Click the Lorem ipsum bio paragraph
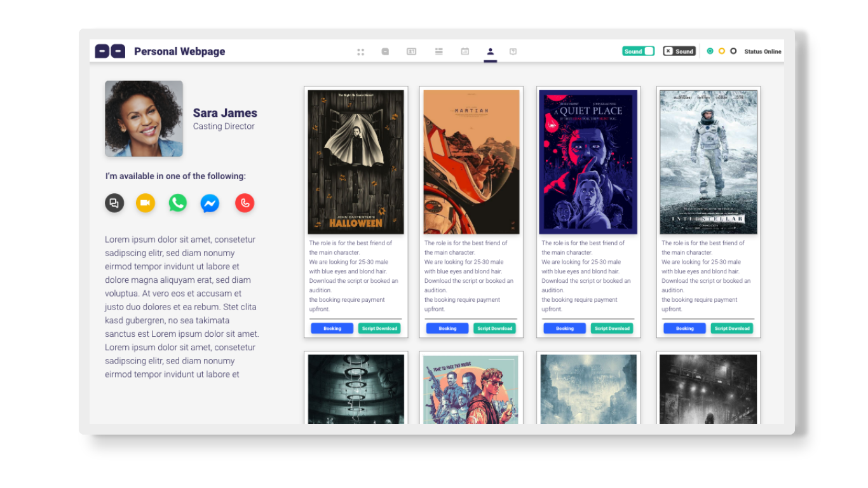868x488 pixels. pos(182,307)
